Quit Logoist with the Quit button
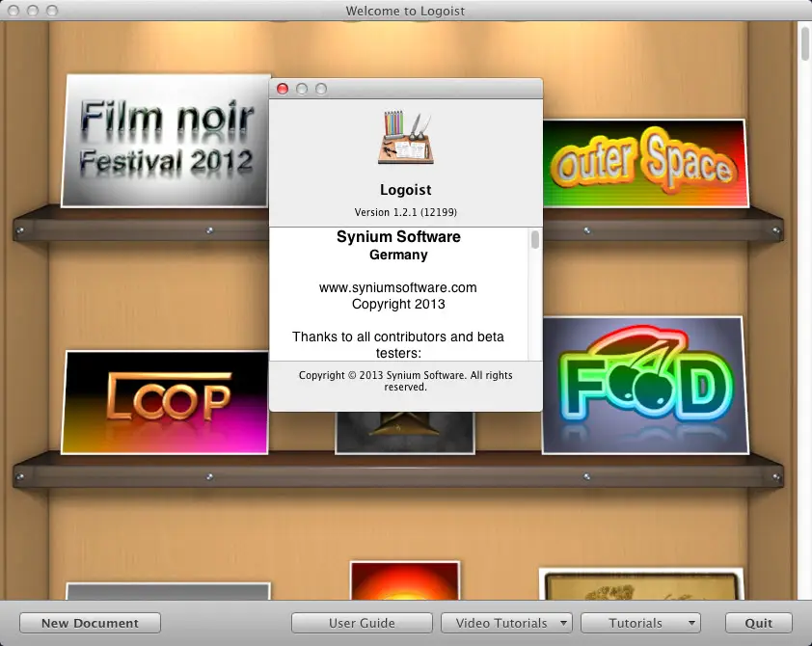This screenshot has height=646, width=812. click(x=759, y=623)
